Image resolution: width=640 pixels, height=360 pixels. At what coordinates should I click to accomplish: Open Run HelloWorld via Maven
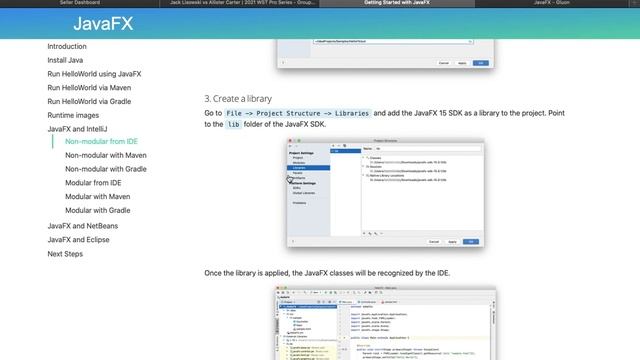(x=89, y=88)
